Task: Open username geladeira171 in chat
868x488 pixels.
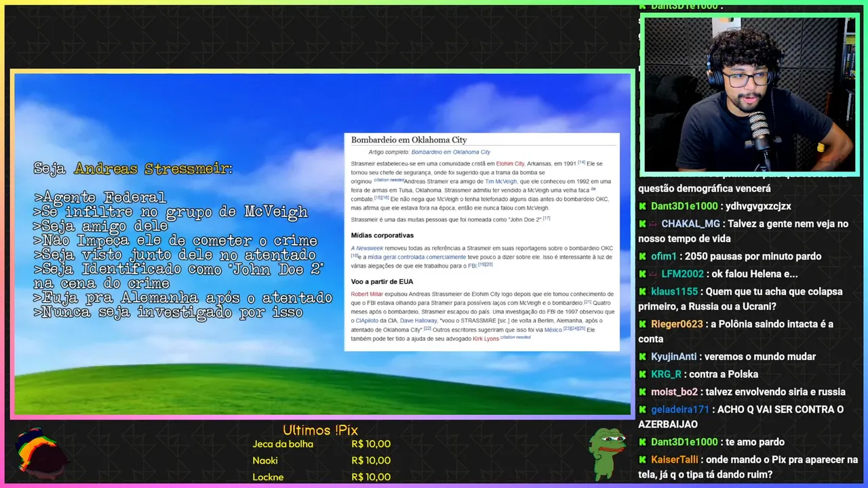Action: point(680,409)
